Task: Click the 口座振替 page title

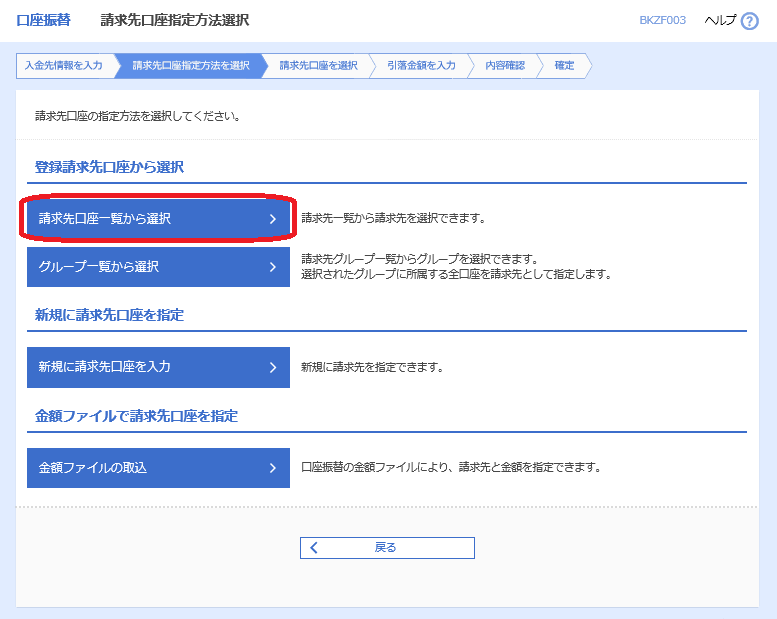Action: [x=43, y=20]
